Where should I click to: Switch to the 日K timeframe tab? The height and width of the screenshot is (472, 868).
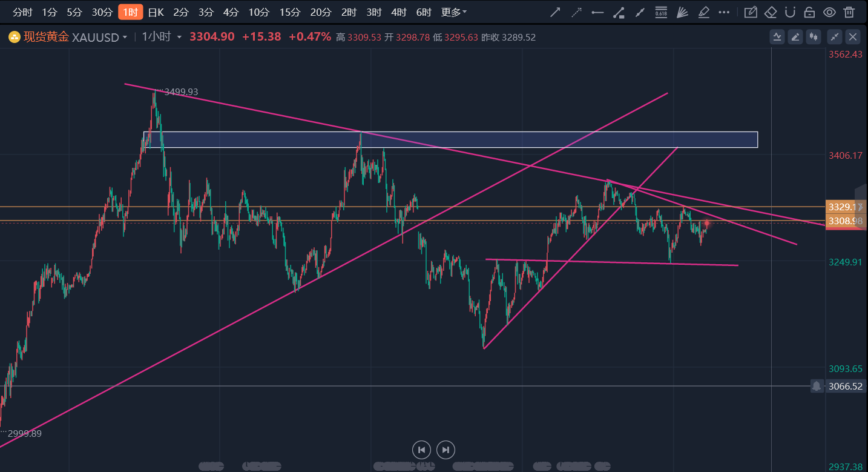(x=156, y=12)
